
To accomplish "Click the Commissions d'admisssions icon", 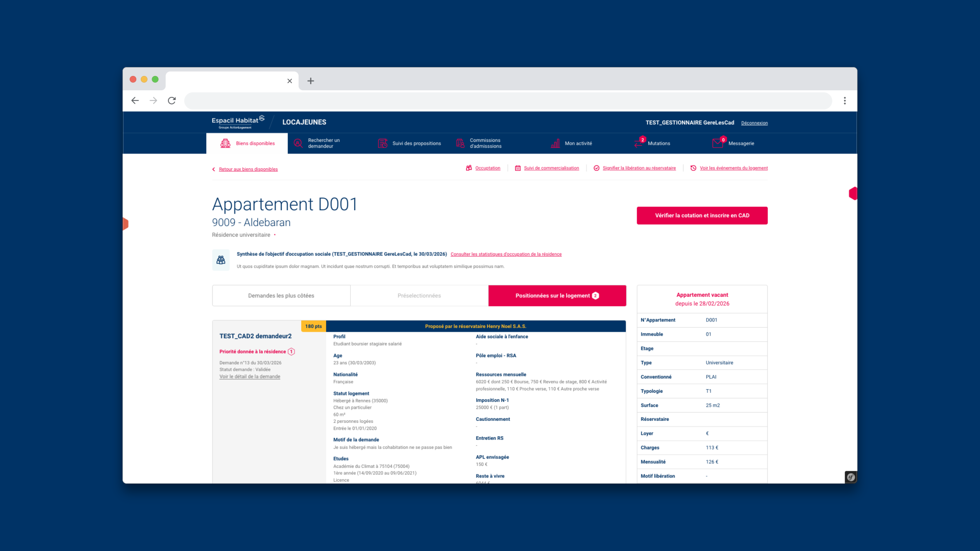I will [459, 143].
